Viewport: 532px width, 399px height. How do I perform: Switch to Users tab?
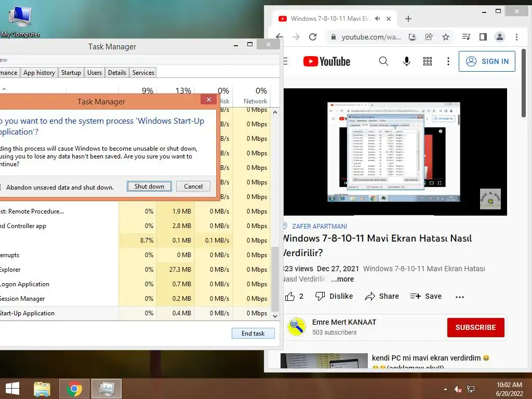click(95, 73)
